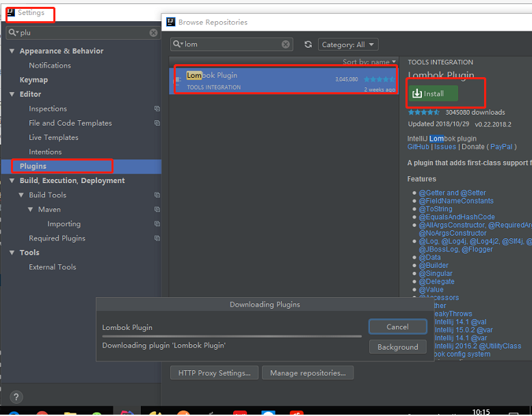Click project-level icon beside Maven
Image resolution: width=532 pixels, height=416 pixels.
coord(157,210)
